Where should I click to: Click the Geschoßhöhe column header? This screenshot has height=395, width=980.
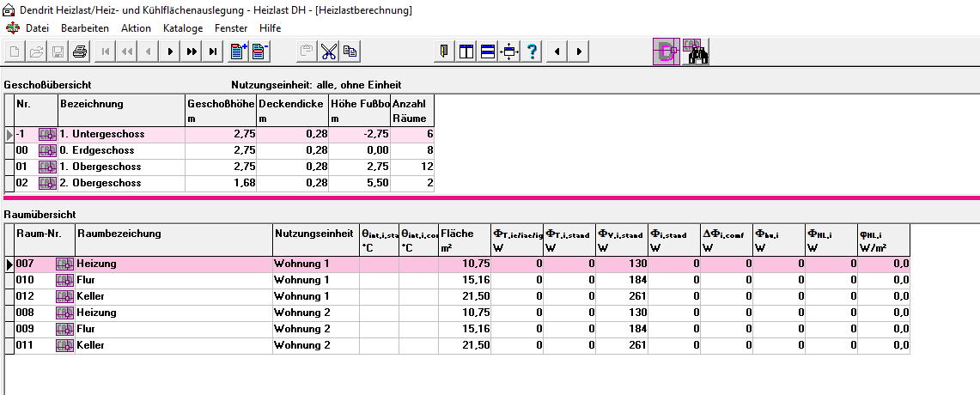[x=222, y=110]
